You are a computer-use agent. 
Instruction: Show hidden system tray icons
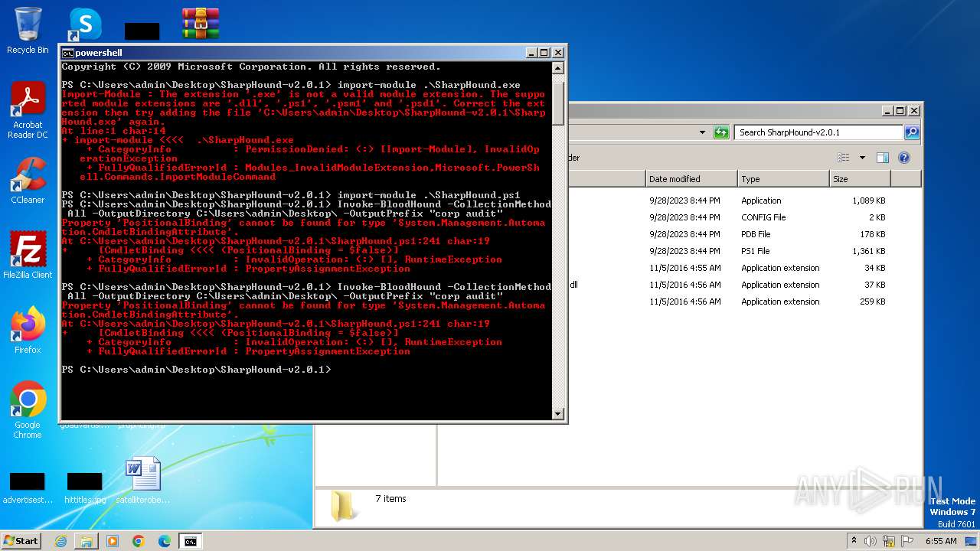click(854, 541)
